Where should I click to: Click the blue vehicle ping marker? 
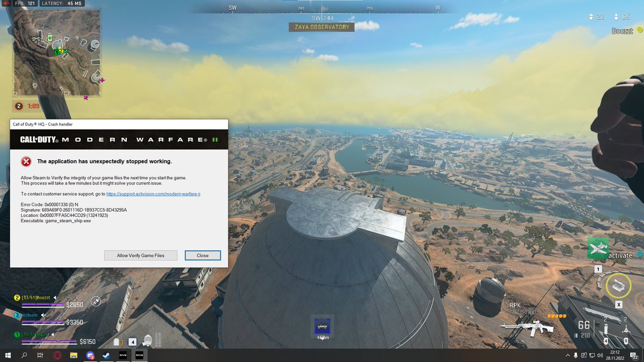(322, 326)
